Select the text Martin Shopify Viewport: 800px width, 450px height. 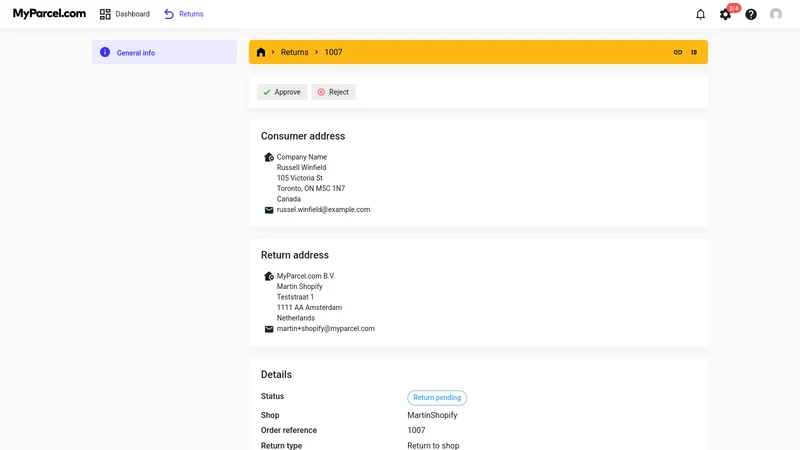click(x=299, y=287)
